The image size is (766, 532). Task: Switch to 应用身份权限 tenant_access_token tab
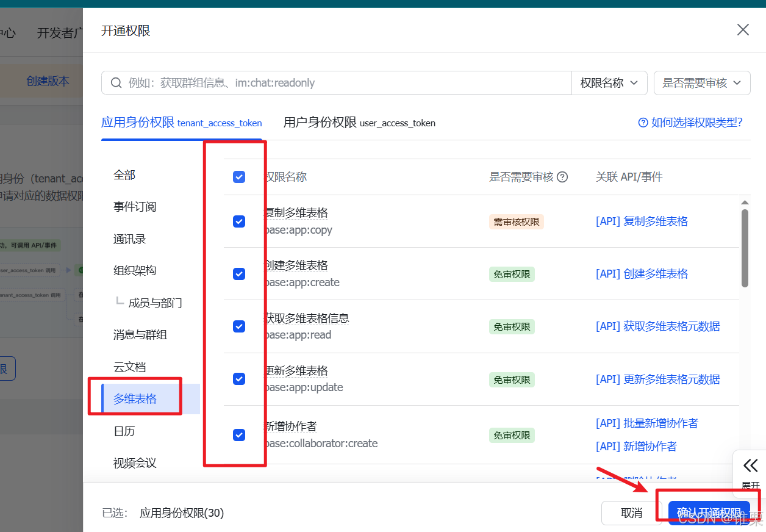click(182, 123)
